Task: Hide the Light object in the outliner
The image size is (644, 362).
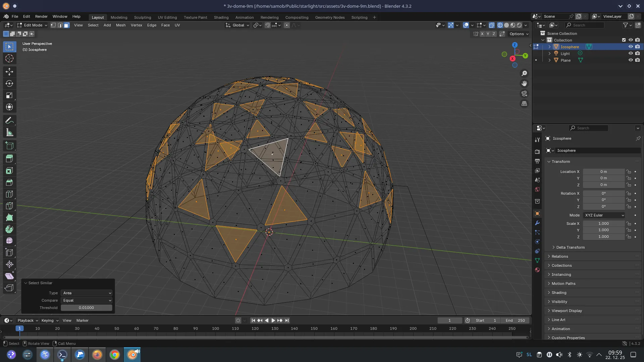Action: click(x=631, y=53)
